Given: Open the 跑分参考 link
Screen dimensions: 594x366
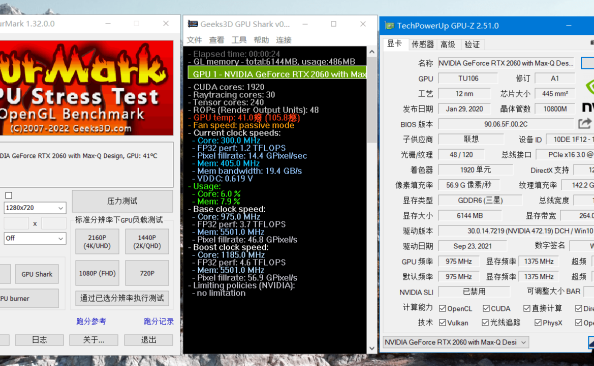Looking at the screenshot, I should [x=91, y=321].
